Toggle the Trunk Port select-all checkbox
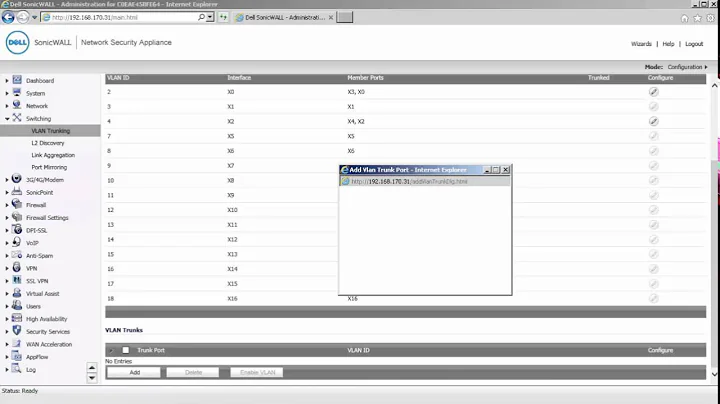Screen dimensions: 720x404 [125, 350]
